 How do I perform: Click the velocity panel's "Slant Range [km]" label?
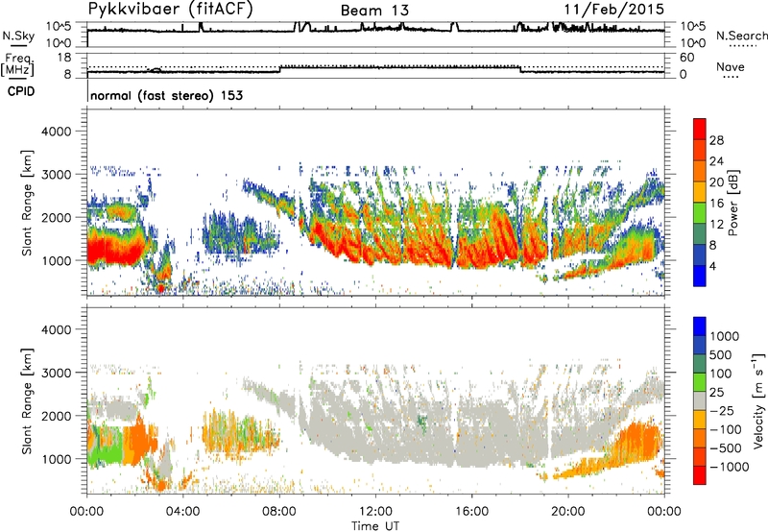27,401
